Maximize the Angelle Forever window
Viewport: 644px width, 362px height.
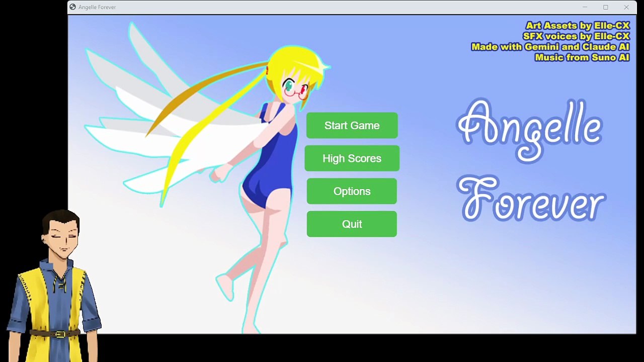pos(606,7)
